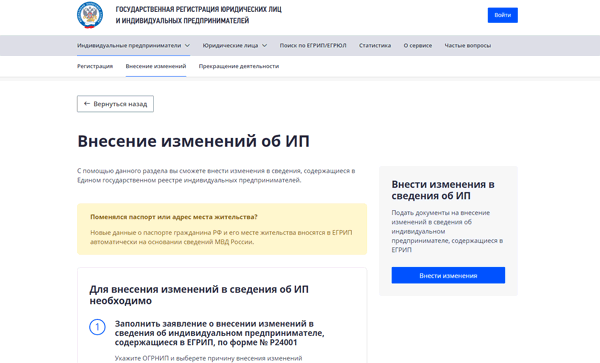
Task: Open Индивидуальные предприниматели menu
Action: [129, 46]
